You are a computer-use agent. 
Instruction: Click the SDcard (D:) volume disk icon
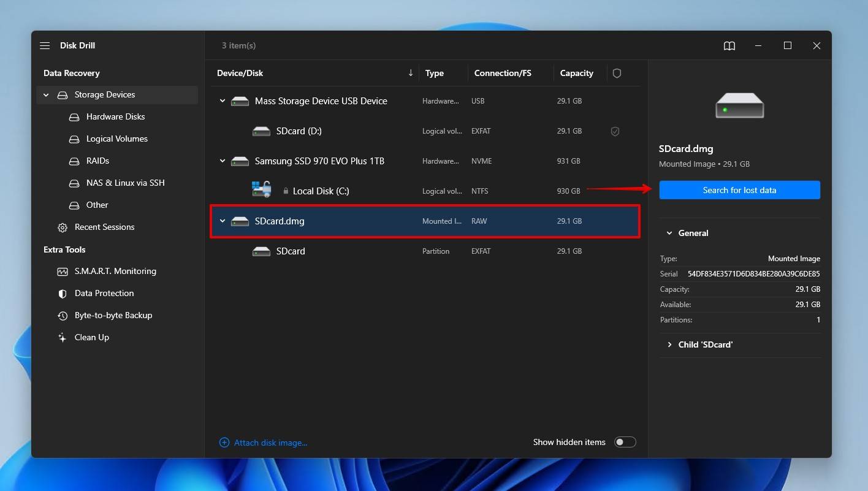point(261,131)
